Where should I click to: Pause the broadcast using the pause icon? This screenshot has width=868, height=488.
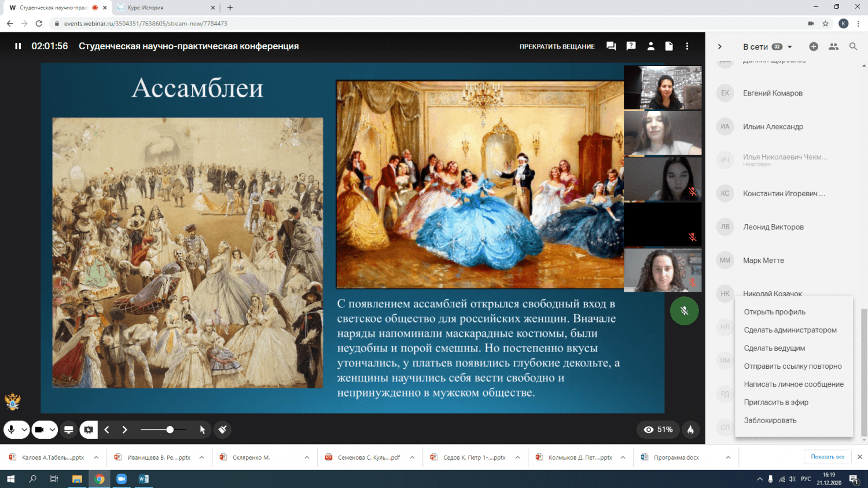tap(18, 46)
